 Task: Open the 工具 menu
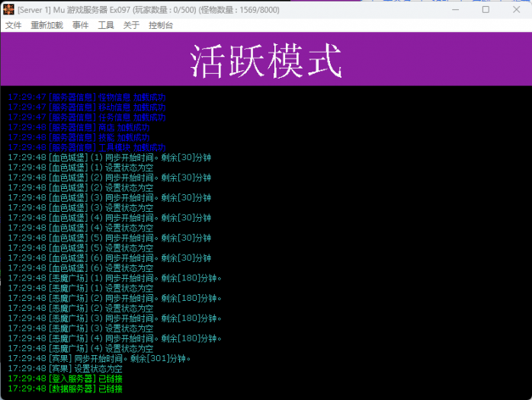point(106,25)
